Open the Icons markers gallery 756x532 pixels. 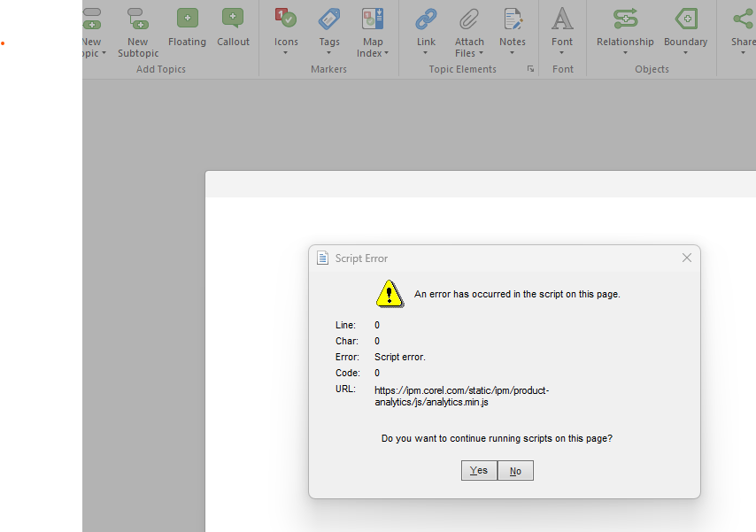click(286, 19)
